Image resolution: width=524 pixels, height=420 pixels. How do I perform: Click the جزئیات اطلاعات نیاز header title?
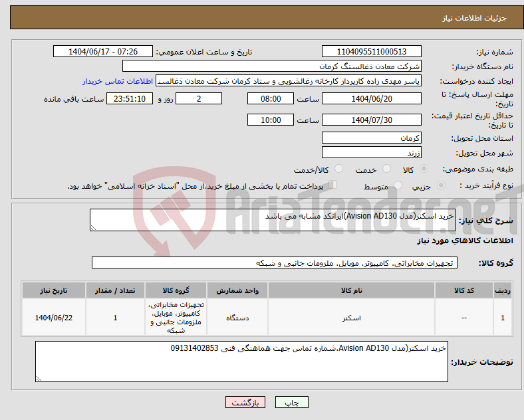pos(475,18)
